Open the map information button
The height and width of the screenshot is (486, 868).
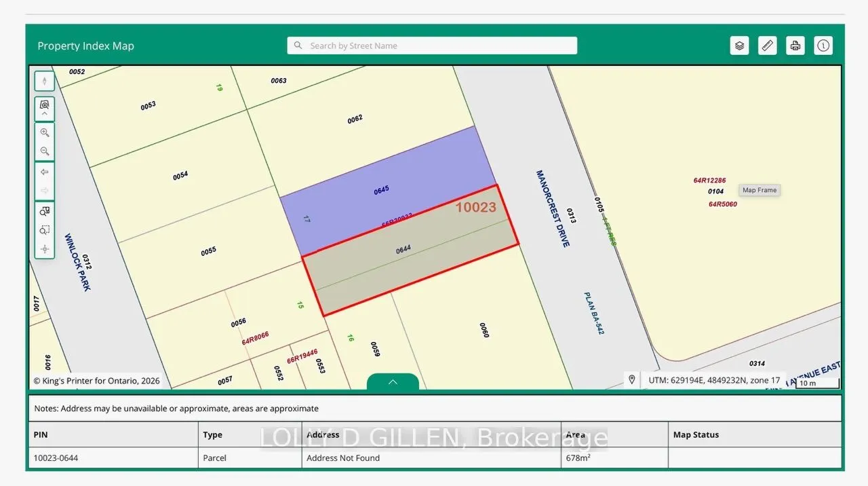(x=823, y=45)
